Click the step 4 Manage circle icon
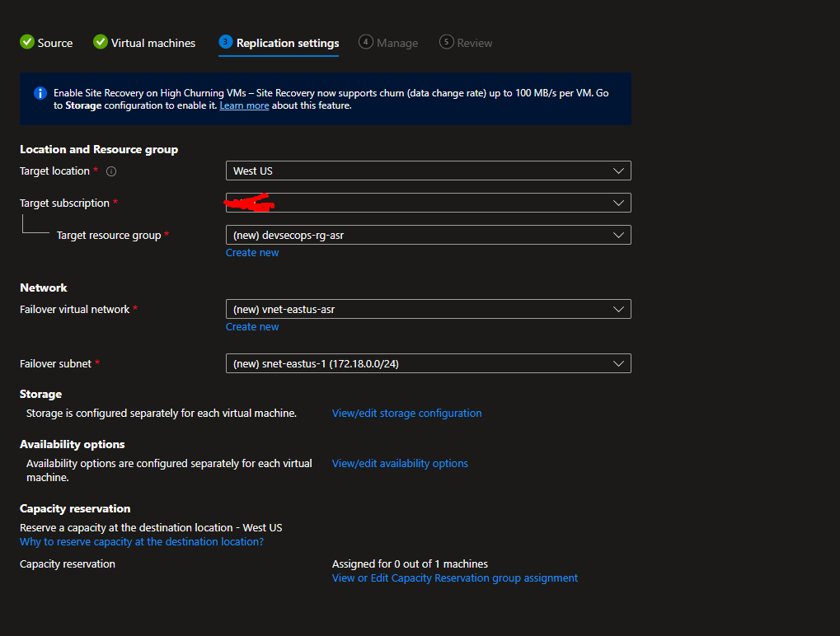Viewport: 840px width, 636px height. tap(366, 42)
